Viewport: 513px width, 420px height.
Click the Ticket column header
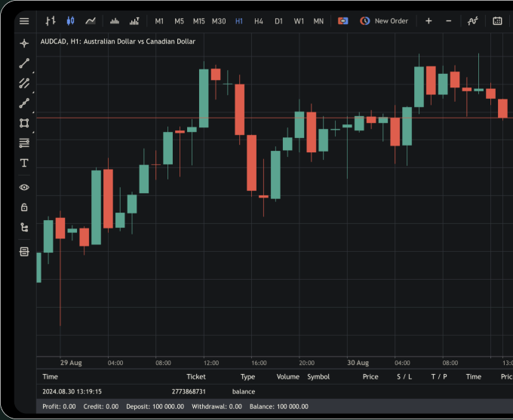click(196, 377)
